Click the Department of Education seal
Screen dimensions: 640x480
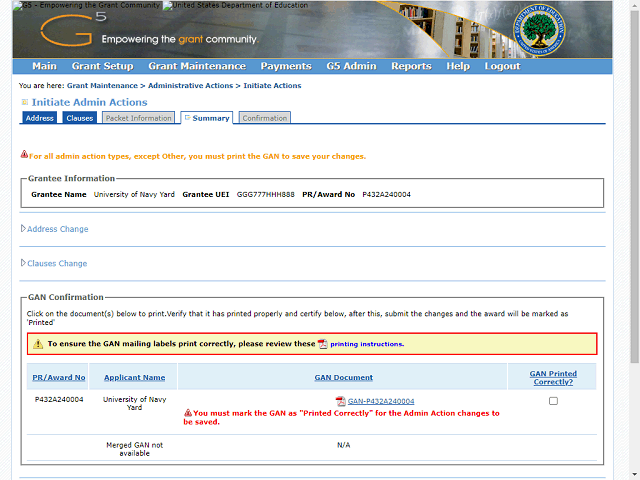click(539, 30)
